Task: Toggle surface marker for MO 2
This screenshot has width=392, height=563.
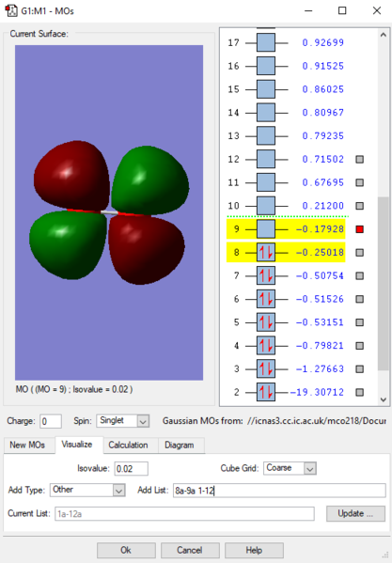Action: pyautogui.click(x=359, y=392)
